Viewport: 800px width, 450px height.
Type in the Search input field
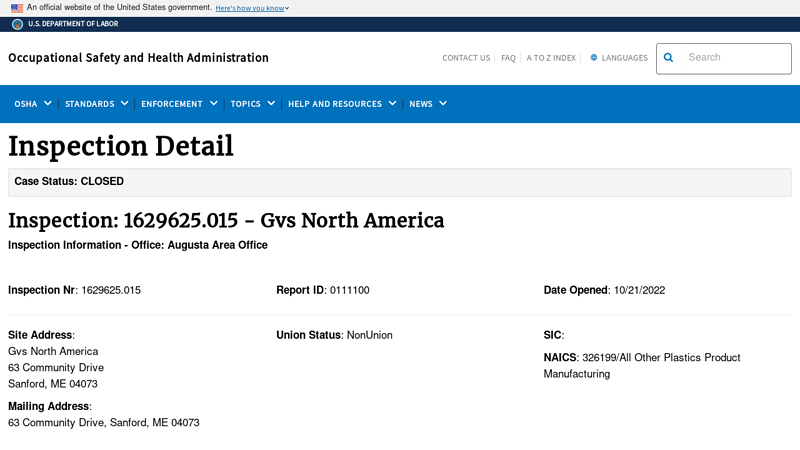(x=734, y=58)
